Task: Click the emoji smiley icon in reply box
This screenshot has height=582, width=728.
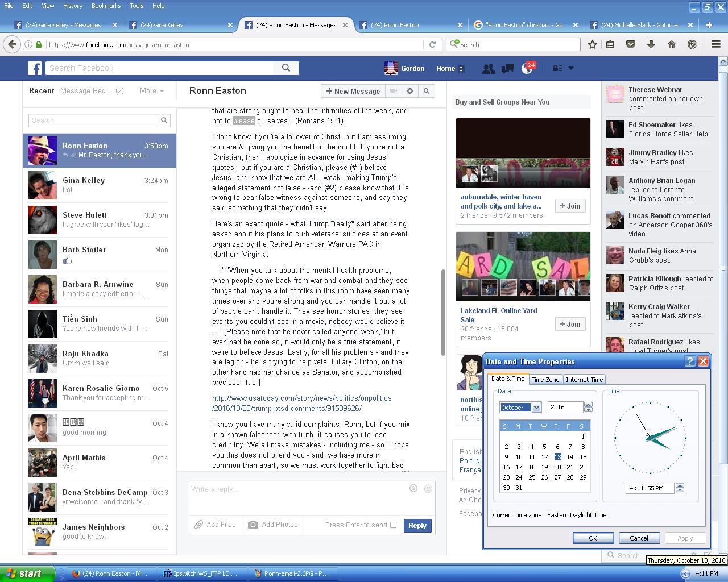Action: pyautogui.click(x=428, y=489)
